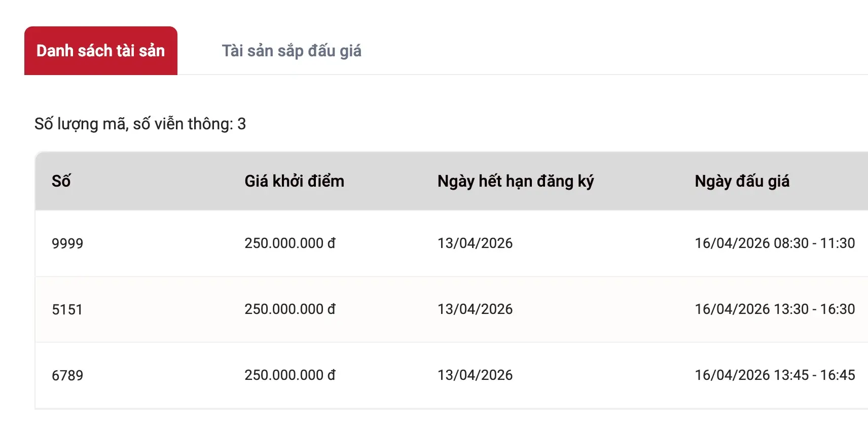Click the Số column header
The width and height of the screenshot is (868, 422).
[x=61, y=181]
